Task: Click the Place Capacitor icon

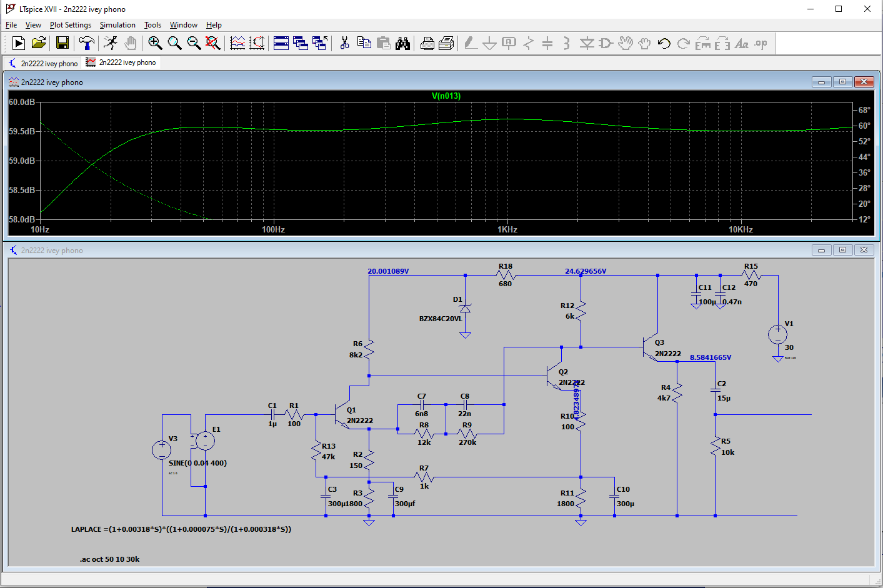Action: point(547,43)
